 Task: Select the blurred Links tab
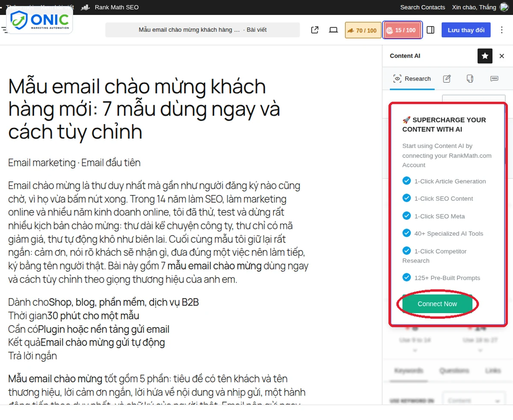[x=492, y=371]
